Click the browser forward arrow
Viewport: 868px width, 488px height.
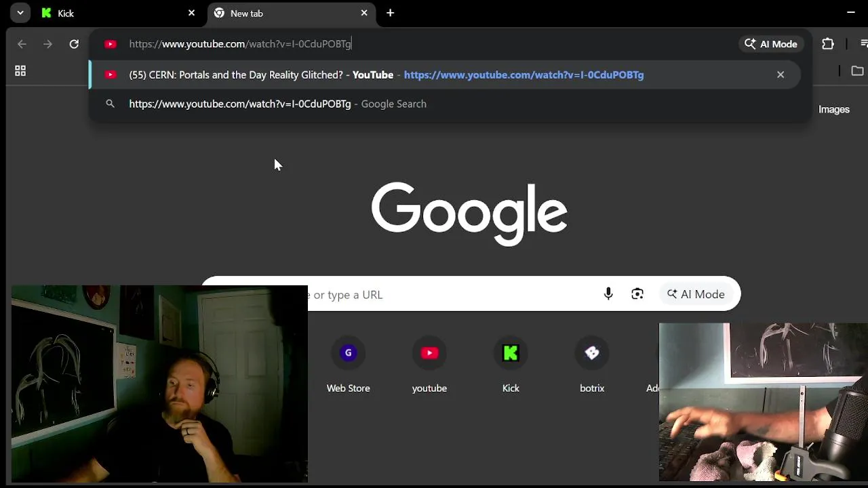click(47, 44)
